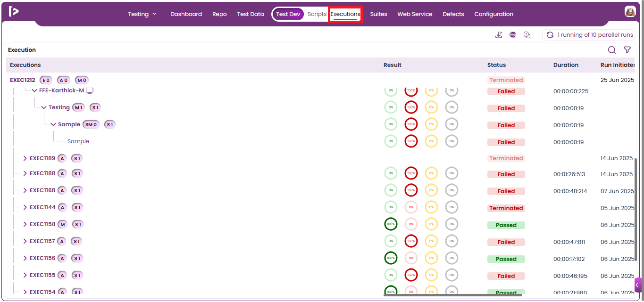This screenshot has width=644, height=302.
Task: Click the side panel collapse handle
Action: 638,285
